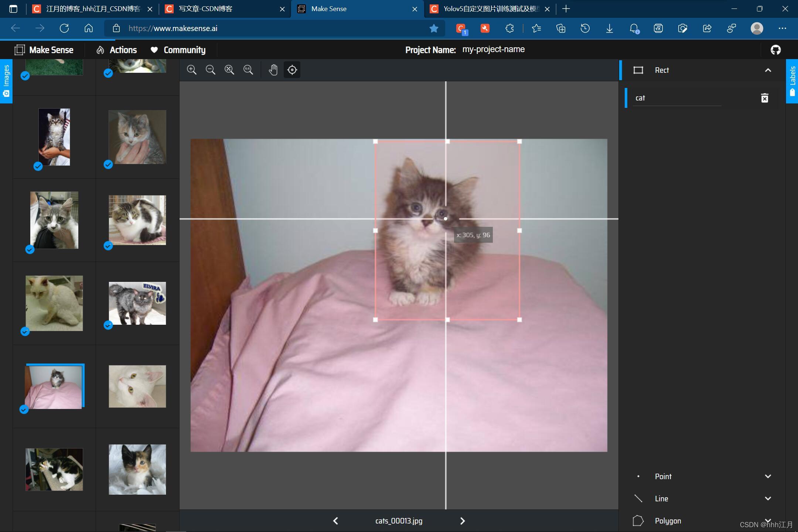The height and width of the screenshot is (532, 798).
Task: Open the Community menu
Action: click(178, 50)
